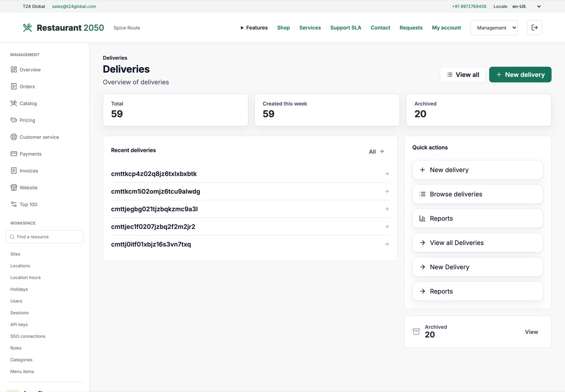The image size is (565, 392).
Task: Click the Orders document icon in sidebar
Action: point(14,86)
